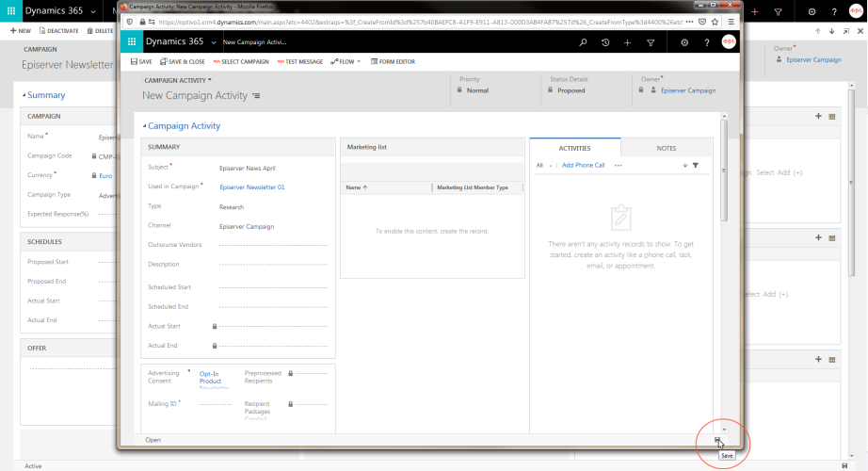Click the user avatar in front window
This screenshot has width=868, height=471.
[729, 41]
